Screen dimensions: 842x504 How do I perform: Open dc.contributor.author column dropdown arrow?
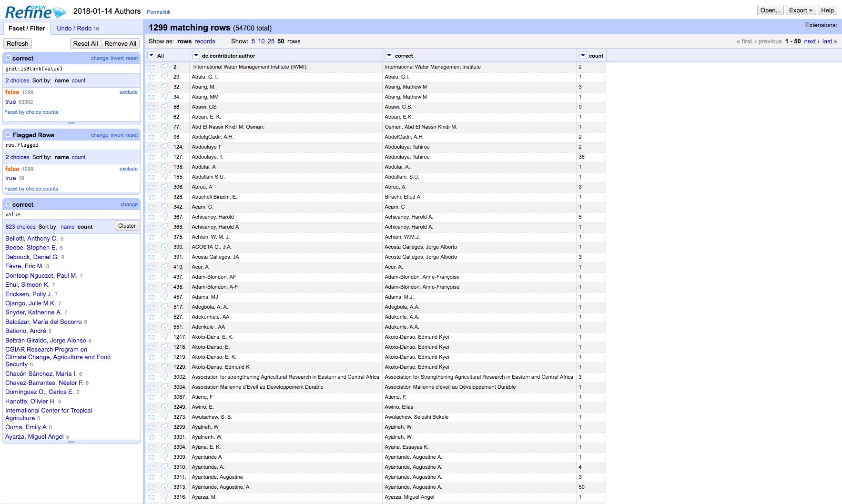(x=196, y=55)
